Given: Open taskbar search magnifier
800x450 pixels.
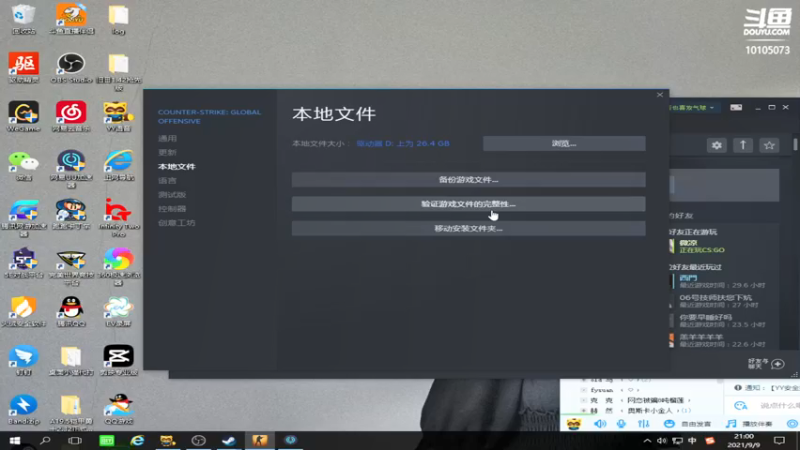Looking at the screenshot, I should [45, 440].
